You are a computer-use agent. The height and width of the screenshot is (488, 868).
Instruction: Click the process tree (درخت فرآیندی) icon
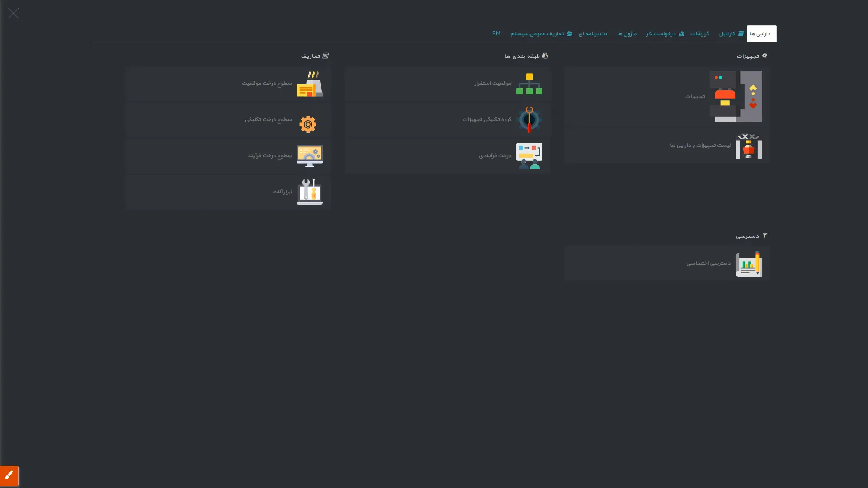529,156
